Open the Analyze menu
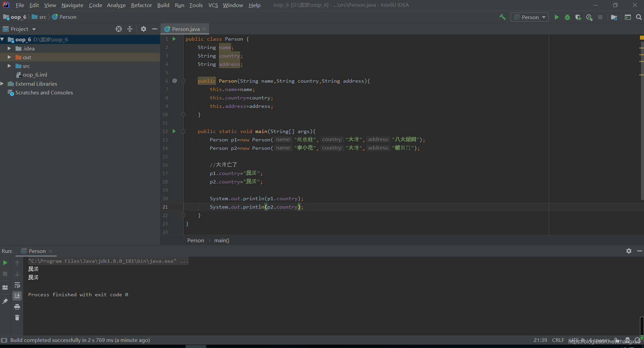This screenshot has width=644, height=348. click(116, 5)
